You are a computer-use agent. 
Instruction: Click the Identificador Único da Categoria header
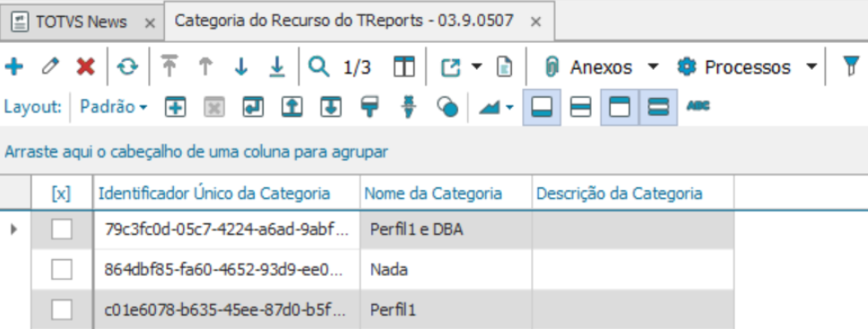(214, 194)
